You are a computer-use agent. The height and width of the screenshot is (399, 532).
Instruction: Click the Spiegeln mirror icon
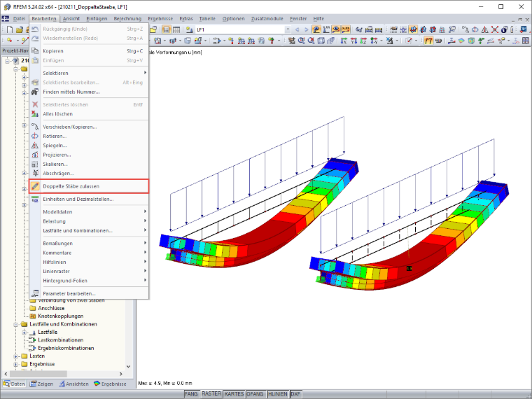(35, 145)
